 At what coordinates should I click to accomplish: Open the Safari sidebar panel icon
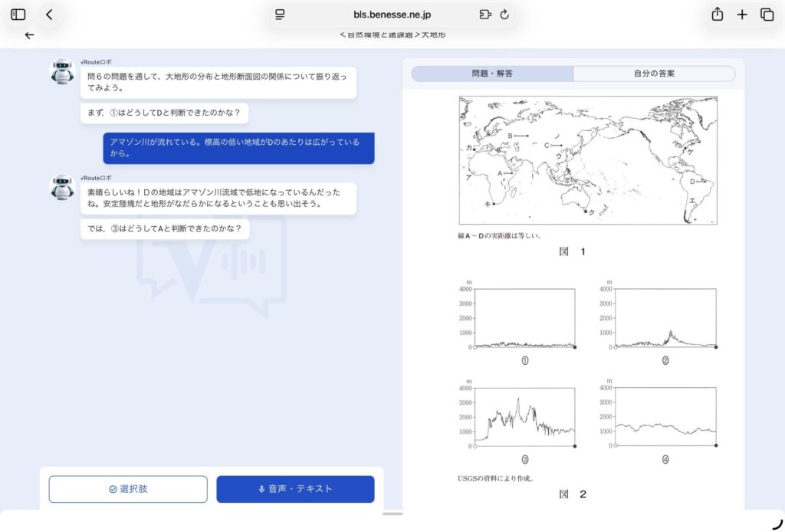pos(18,15)
